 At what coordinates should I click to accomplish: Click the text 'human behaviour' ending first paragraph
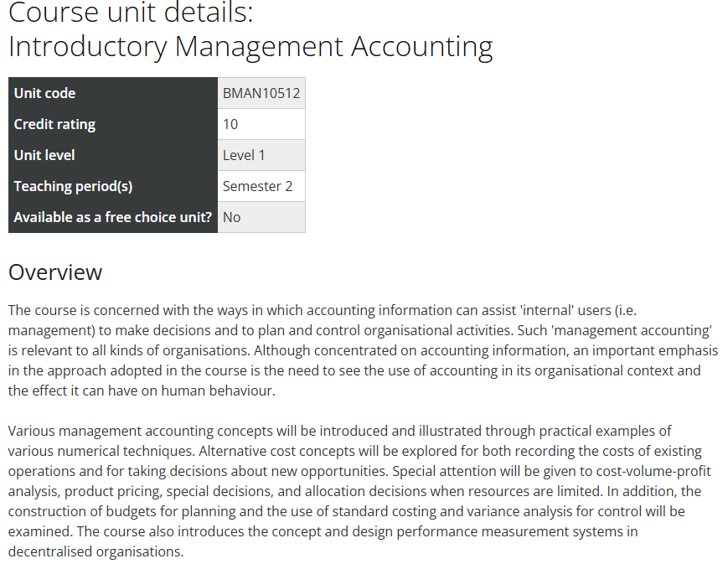pos(218,391)
